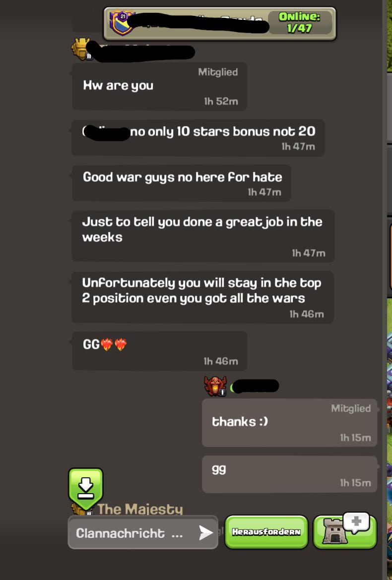
Task: Tap the red legend league badge icon
Action: click(x=215, y=387)
